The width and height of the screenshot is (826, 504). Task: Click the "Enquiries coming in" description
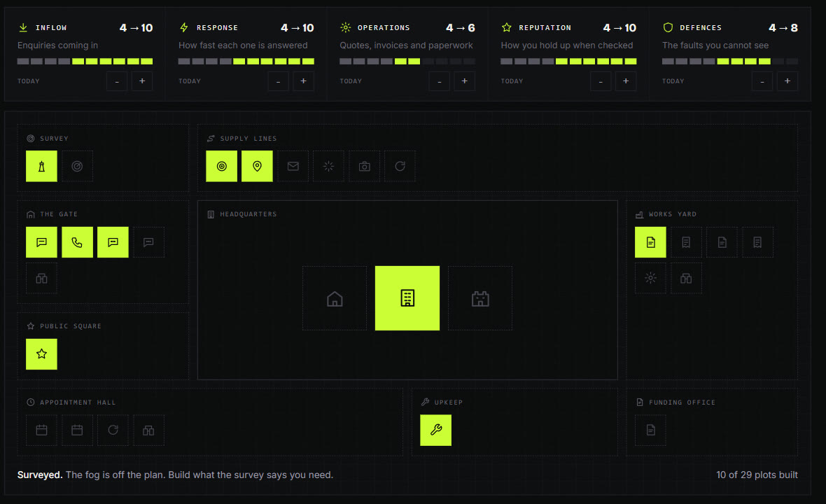pyautogui.click(x=57, y=45)
